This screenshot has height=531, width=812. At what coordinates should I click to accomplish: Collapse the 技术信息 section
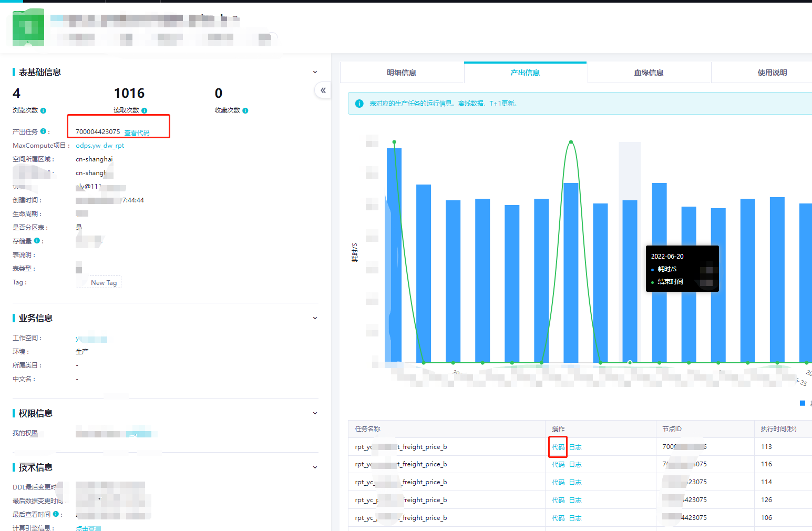pos(315,467)
